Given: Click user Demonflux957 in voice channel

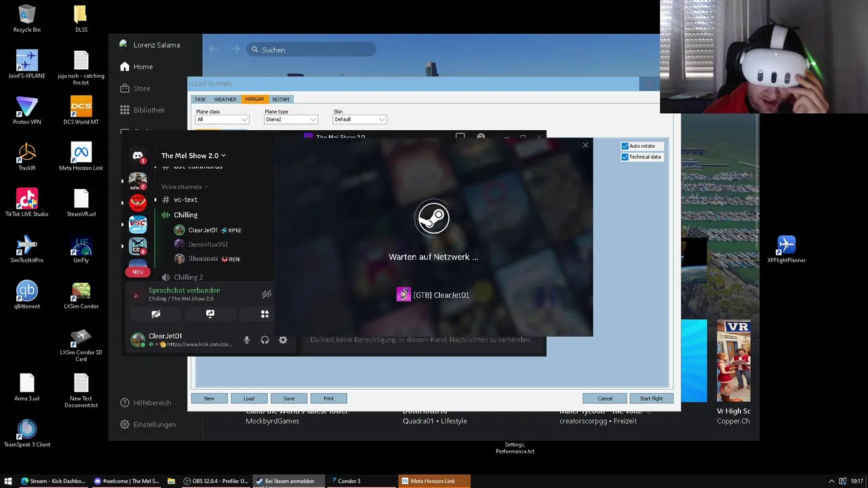Looking at the screenshot, I should click(x=208, y=244).
